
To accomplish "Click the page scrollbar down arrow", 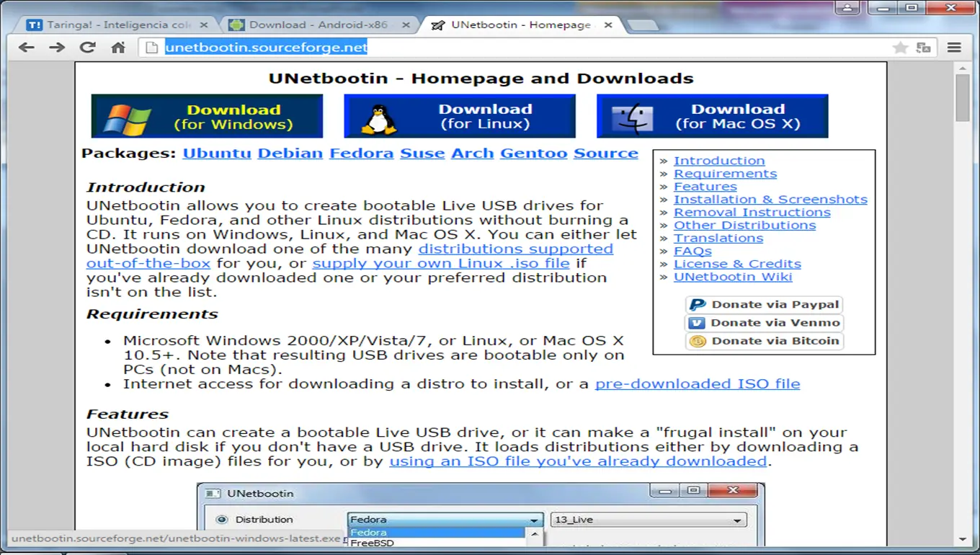I will (963, 540).
